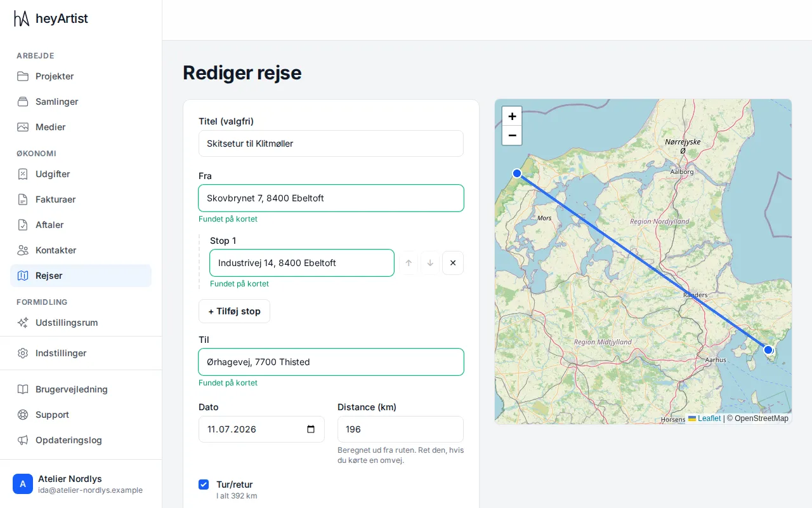Open the Indstillinger gear icon
The image size is (812, 508).
[23, 353]
